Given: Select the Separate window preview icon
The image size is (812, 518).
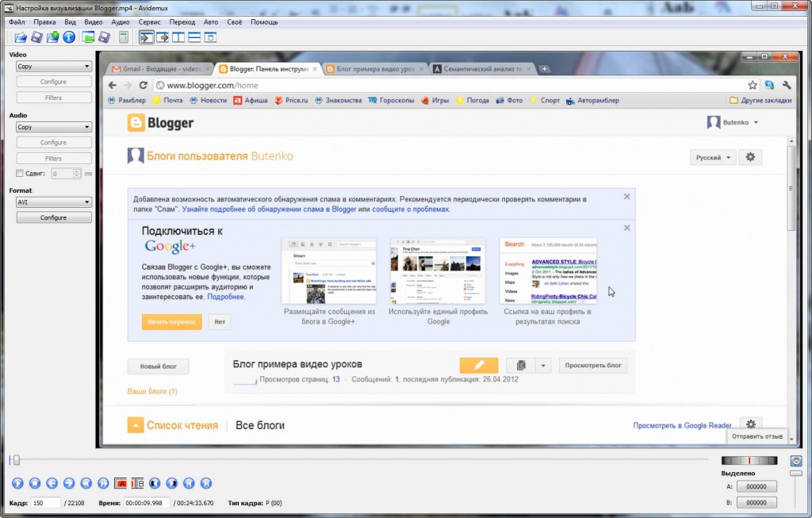Looking at the screenshot, I should (x=210, y=37).
